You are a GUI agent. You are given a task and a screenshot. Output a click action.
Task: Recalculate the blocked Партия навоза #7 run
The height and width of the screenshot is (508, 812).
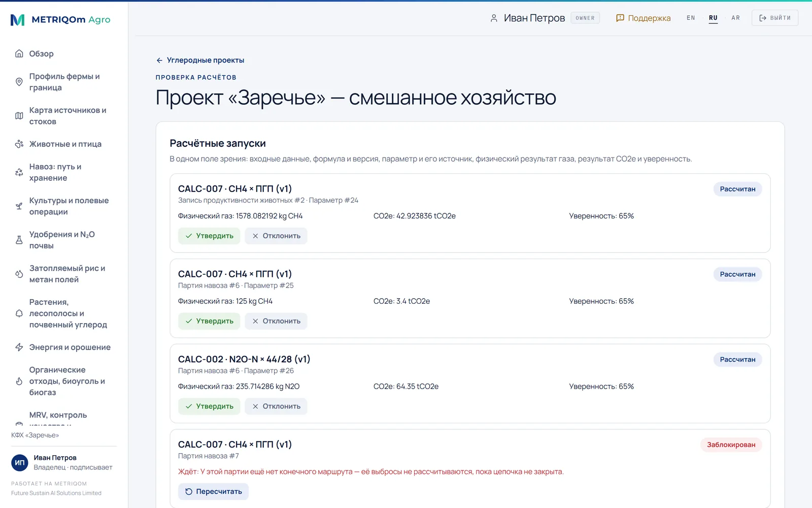(x=213, y=492)
